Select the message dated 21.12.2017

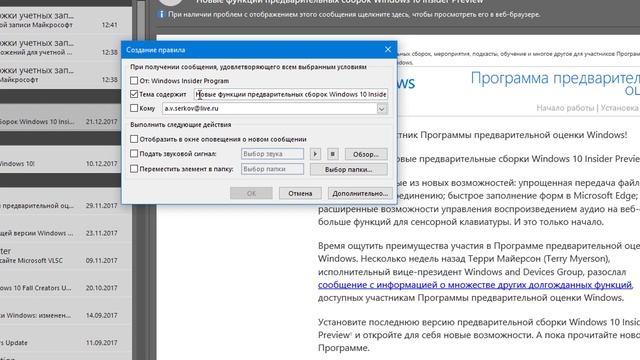click(66, 117)
